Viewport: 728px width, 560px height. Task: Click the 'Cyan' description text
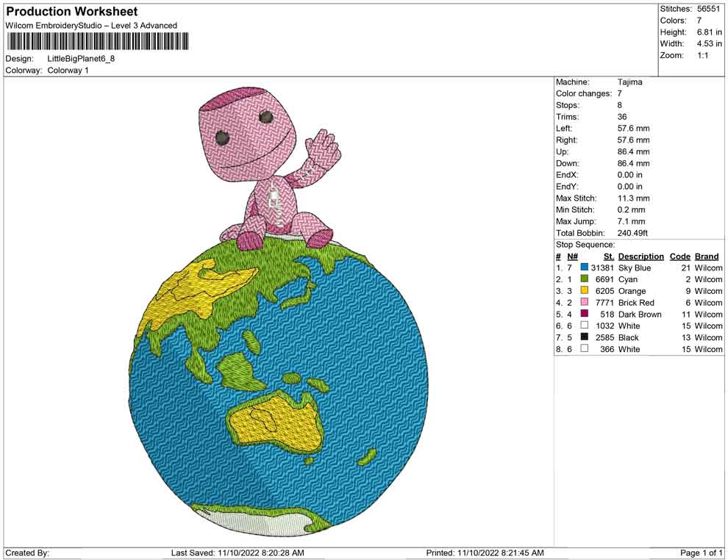[x=628, y=279]
